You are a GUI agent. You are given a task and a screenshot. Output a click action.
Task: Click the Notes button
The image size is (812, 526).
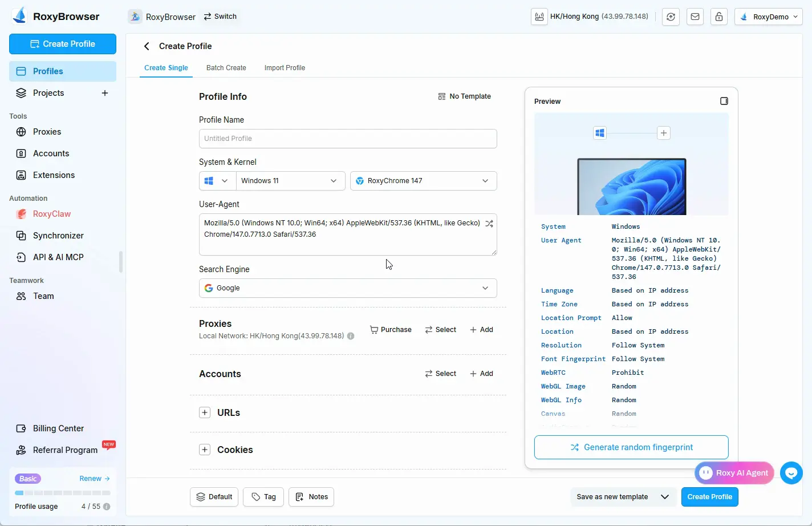[x=311, y=497]
